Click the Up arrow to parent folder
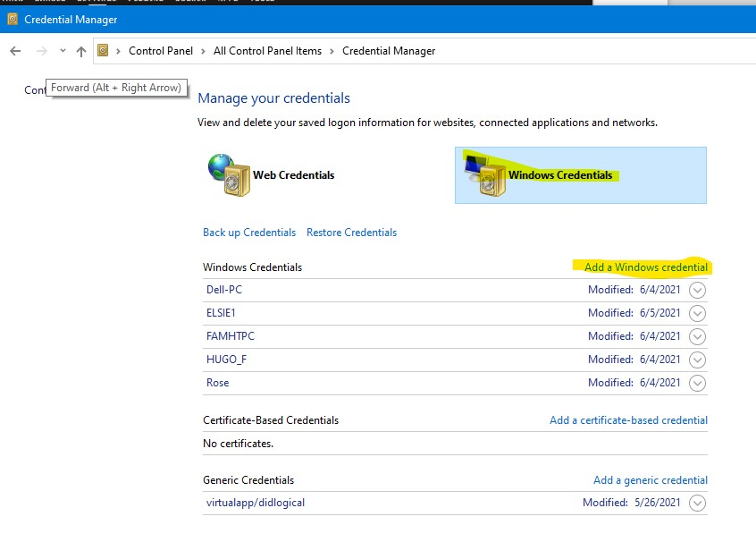Screen dimensions: 756x542 [81, 51]
